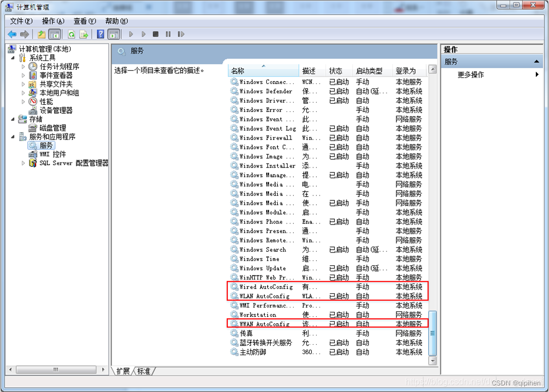Select the Windows Defender service
This screenshot has height=392, width=549.
[x=327, y=91]
